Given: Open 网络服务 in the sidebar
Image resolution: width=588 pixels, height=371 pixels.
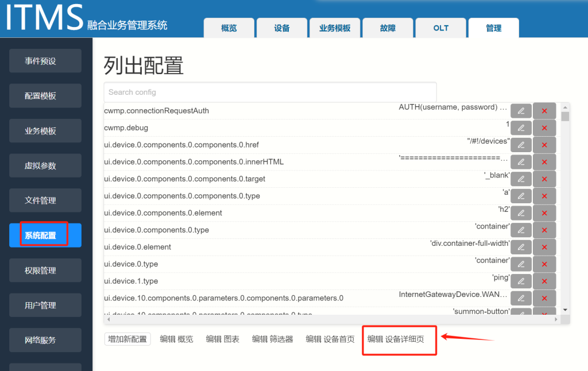Looking at the screenshot, I should (45, 340).
